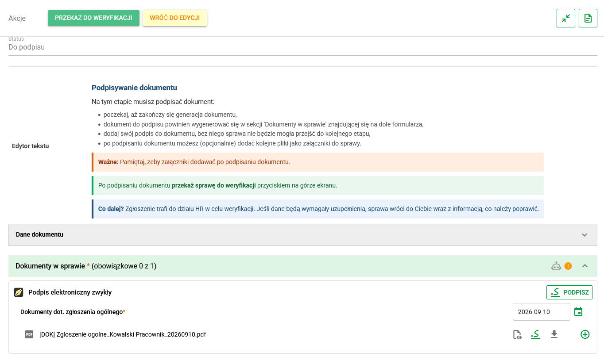
Task: Click the 'Na tym etapie musisz podpisać dokument' line
Action: 153,102
